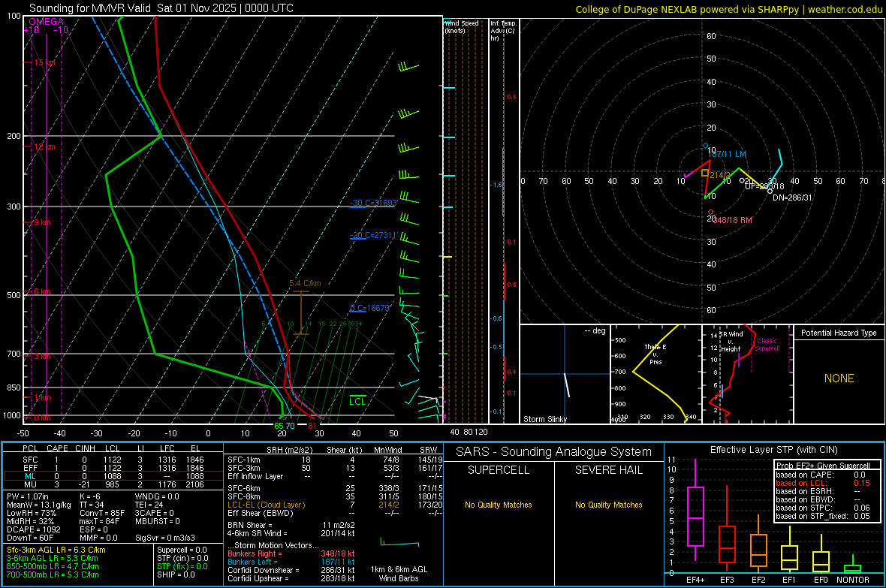Click 'No Quality Matches' under SUPERCELL
Image resolution: width=886 pixels, height=588 pixels.
coord(499,505)
